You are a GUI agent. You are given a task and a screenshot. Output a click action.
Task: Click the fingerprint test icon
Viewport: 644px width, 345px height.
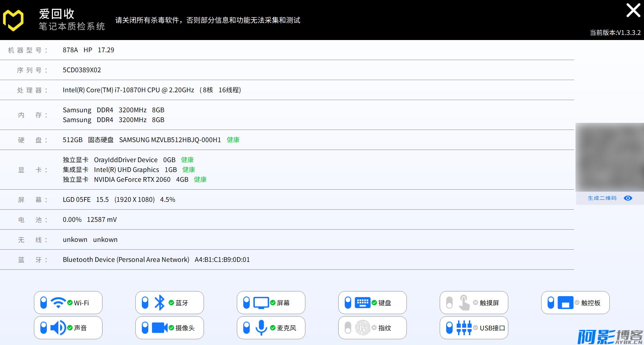point(362,328)
